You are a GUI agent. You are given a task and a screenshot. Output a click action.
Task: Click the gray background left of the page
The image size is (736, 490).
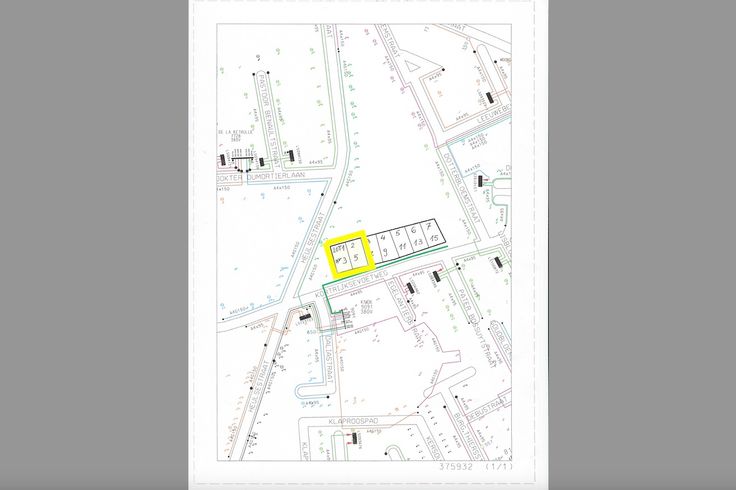point(95,245)
